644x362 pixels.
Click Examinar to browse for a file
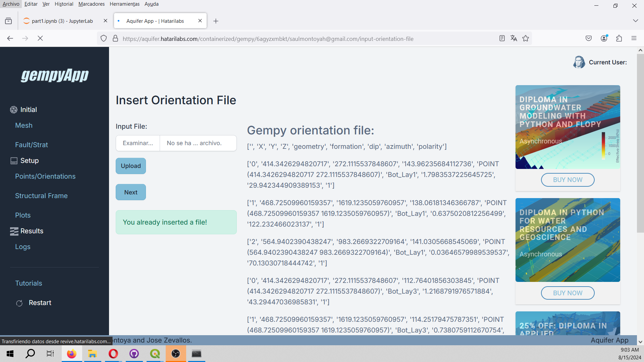tap(138, 143)
